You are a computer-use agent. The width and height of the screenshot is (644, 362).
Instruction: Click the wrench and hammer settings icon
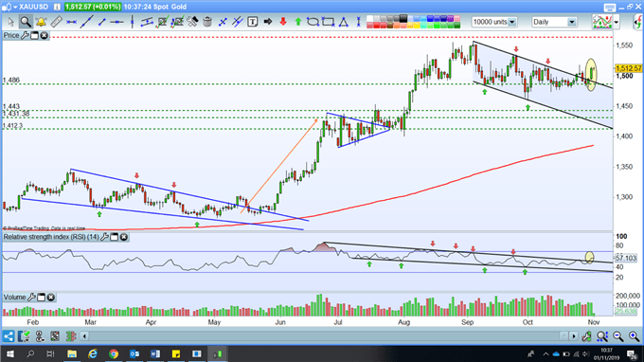(x=192, y=22)
